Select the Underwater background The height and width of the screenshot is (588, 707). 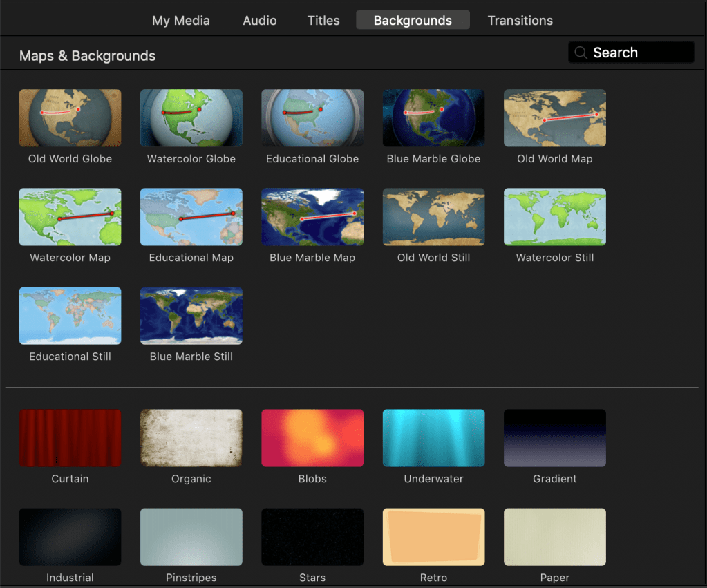click(x=433, y=438)
